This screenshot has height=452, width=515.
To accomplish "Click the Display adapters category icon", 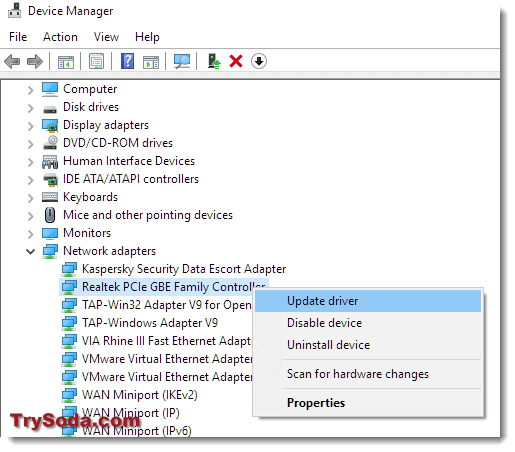I will (50, 125).
